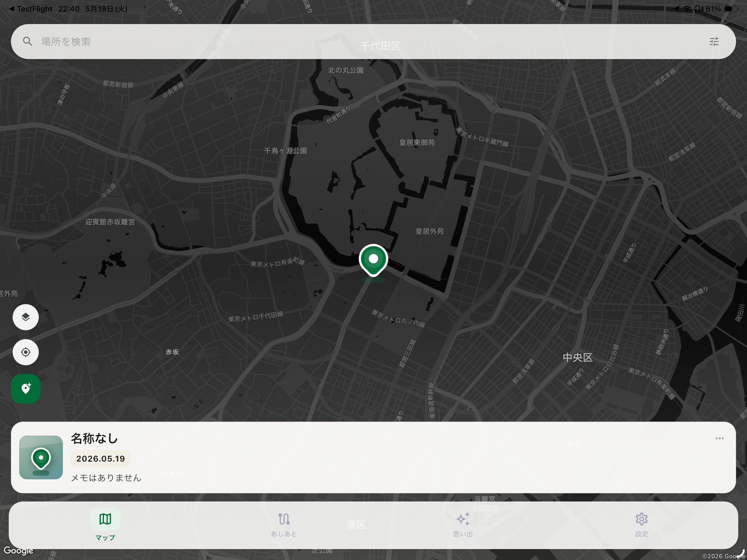Screen dimensions: 747x560
Task: Tap the 2026.05.19 date tag
Action: click(x=101, y=458)
